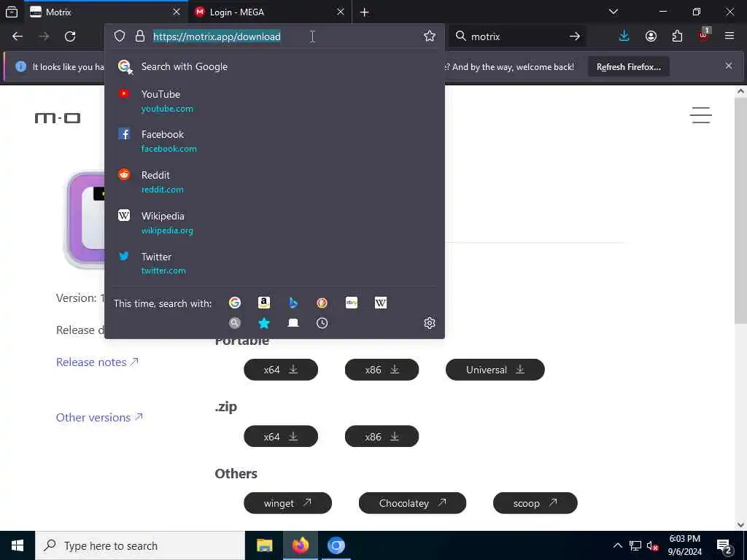The height and width of the screenshot is (560, 747).
Task: Open Firefox from the taskbar
Action: [300, 545]
